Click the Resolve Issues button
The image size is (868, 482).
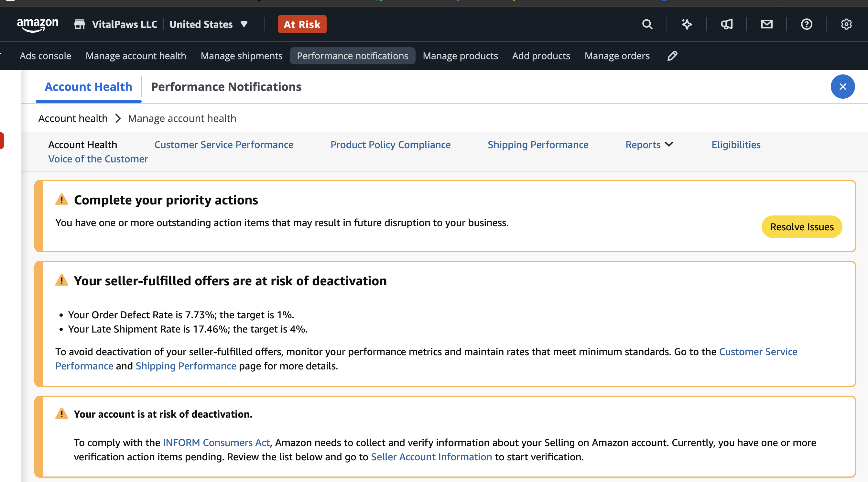[x=802, y=227]
